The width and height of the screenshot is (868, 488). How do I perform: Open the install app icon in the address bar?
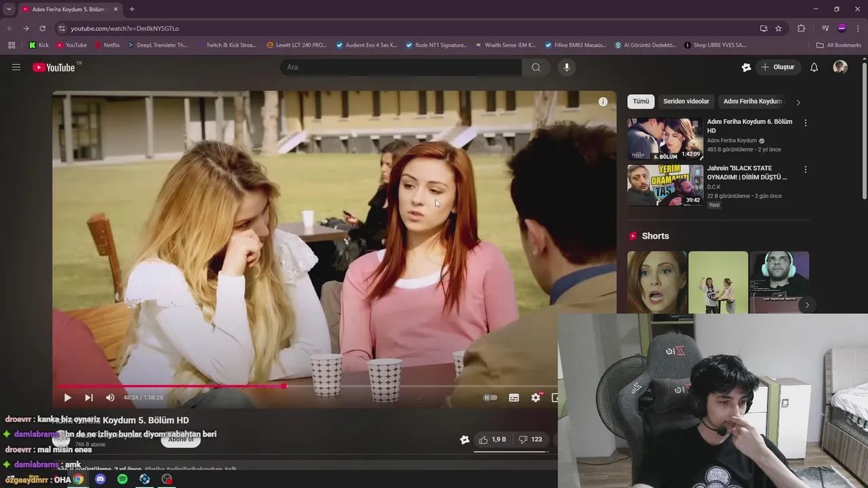[x=764, y=28]
